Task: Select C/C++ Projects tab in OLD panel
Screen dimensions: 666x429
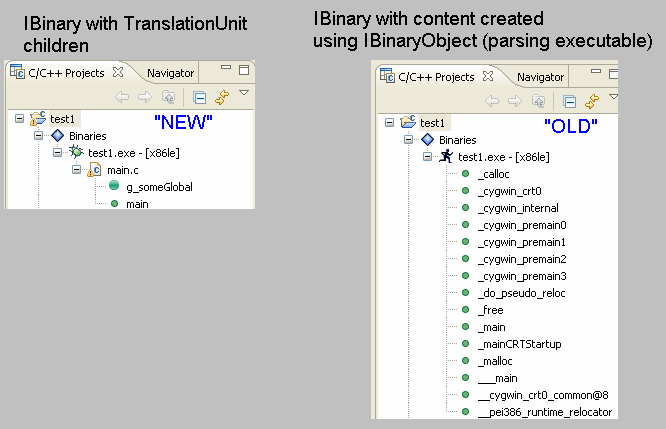Action: (436, 77)
